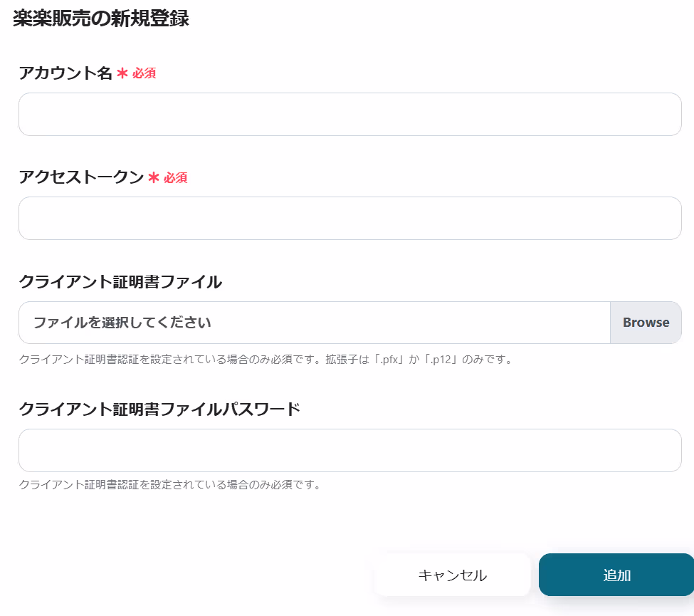Screen dimensions: 694x616
Task: Focus the アクセストークン text box
Action: (x=349, y=219)
